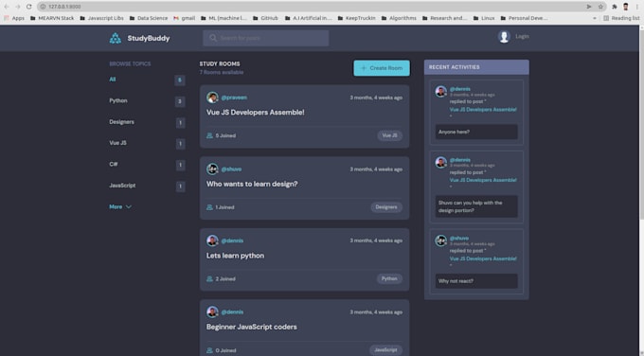Open the Apps shortcut in bookmarks bar
644x356 pixels.
(14, 18)
